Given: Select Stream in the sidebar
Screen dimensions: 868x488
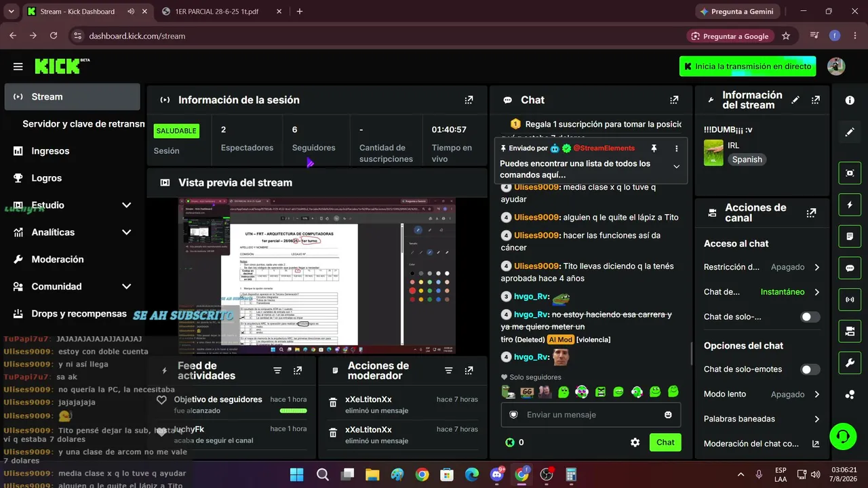Looking at the screenshot, I should tap(73, 97).
